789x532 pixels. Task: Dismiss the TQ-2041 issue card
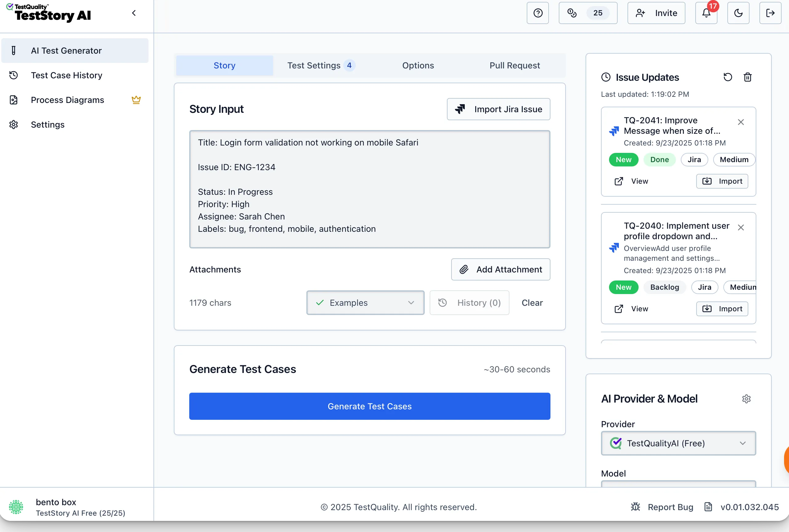[x=741, y=122]
